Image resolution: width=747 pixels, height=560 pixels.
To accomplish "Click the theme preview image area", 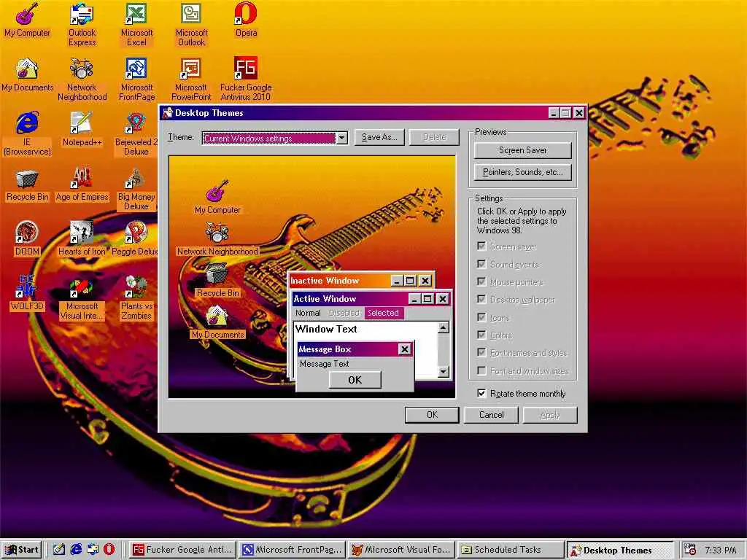I will [312, 276].
